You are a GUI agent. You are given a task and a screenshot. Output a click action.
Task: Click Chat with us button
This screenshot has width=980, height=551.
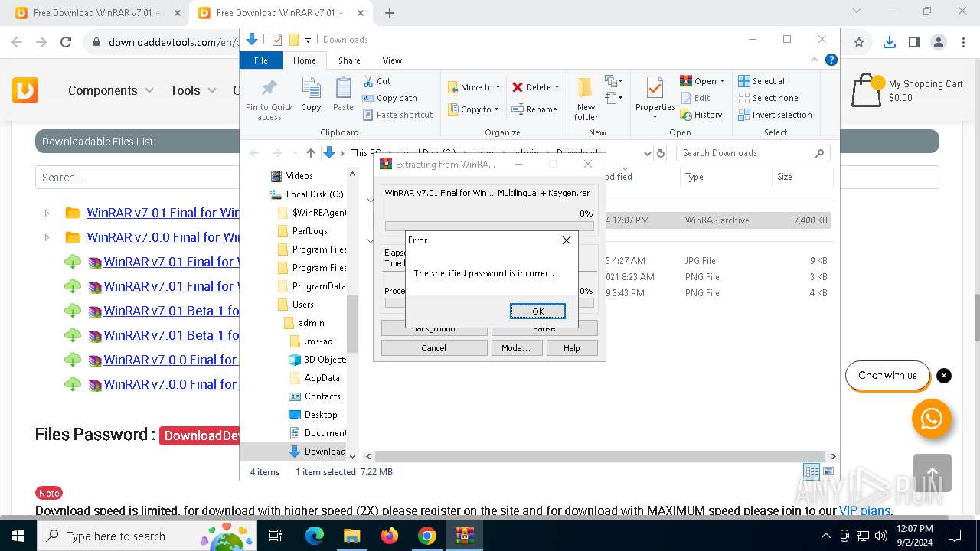coord(887,375)
